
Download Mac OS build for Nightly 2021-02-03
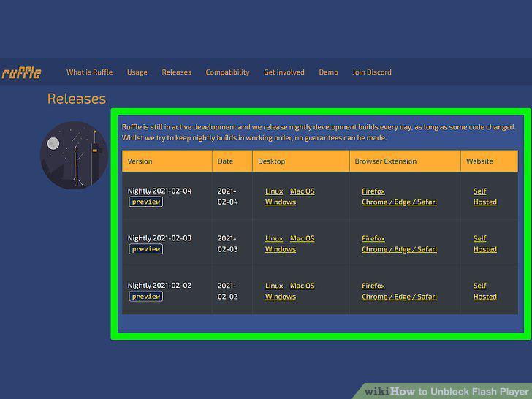pyautogui.click(x=303, y=238)
